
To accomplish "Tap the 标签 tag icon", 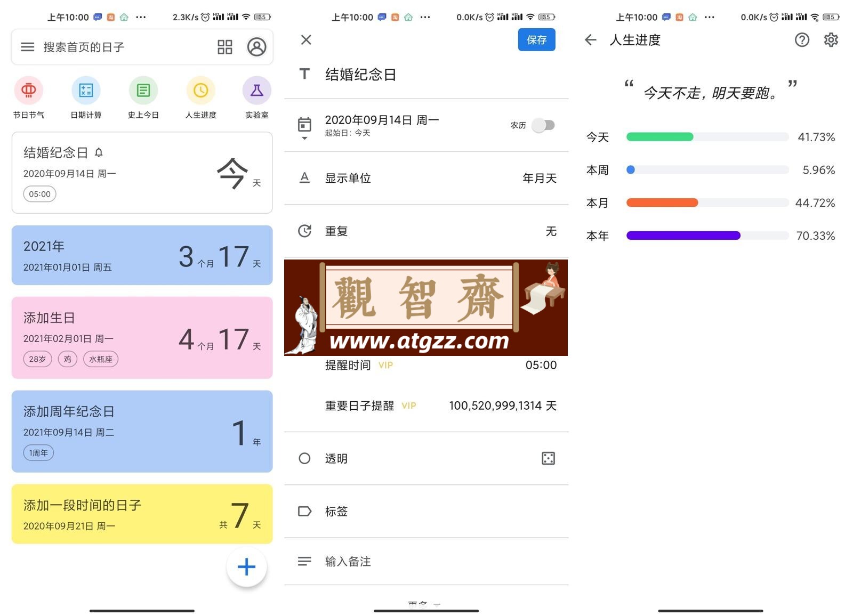I will click(x=304, y=512).
